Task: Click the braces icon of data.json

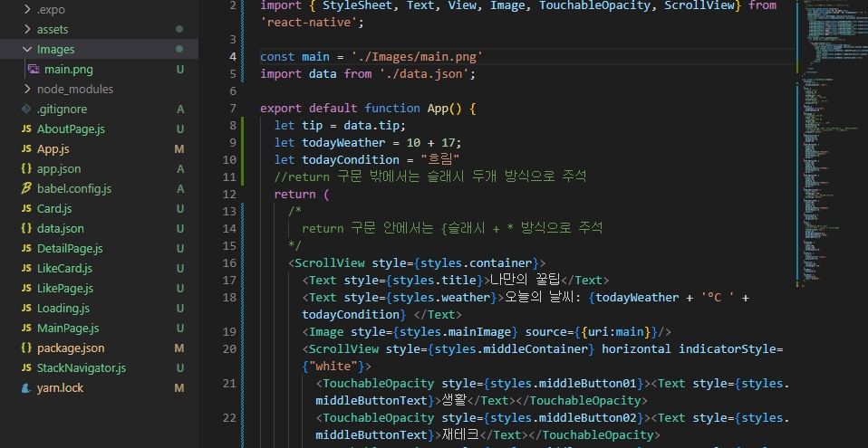Action: pyautogui.click(x=26, y=228)
